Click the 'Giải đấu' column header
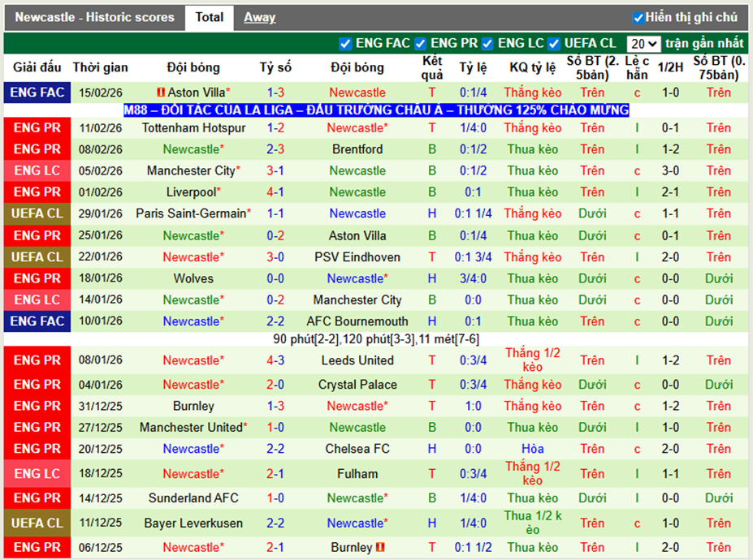Image resolution: width=753 pixels, height=560 pixels. (x=37, y=67)
